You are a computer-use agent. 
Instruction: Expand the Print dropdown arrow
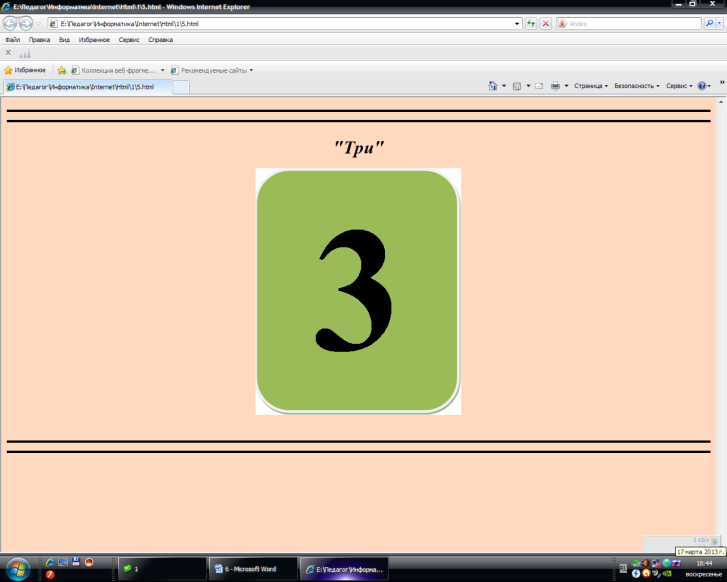pos(566,86)
